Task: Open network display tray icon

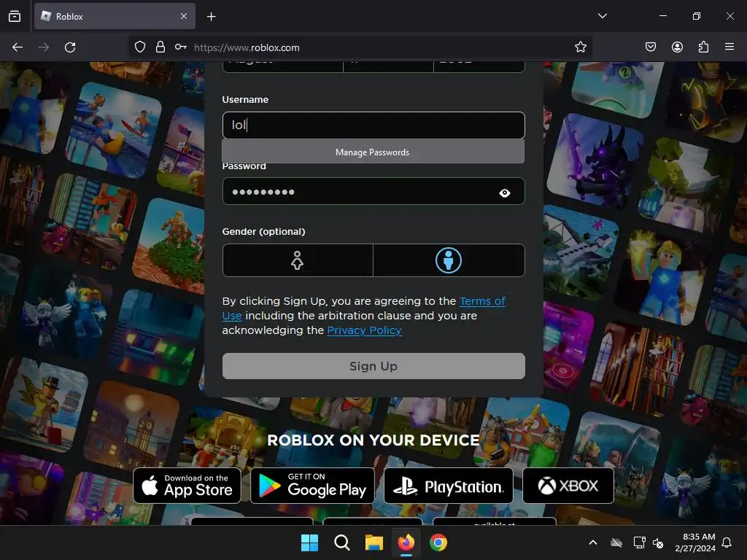Action: [x=639, y=542]
